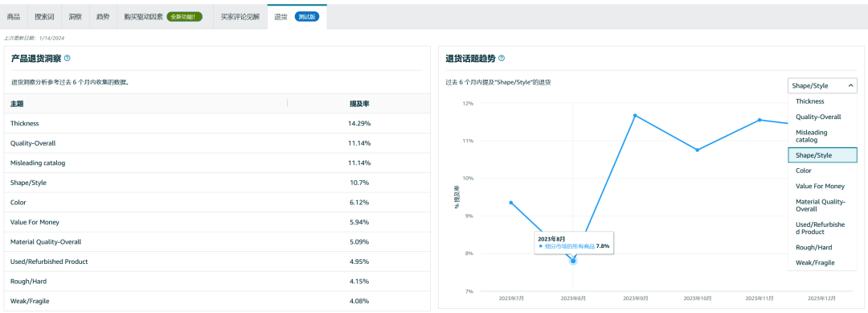
Task: Click the 全新功能! green badge
Action: (184, 17)
